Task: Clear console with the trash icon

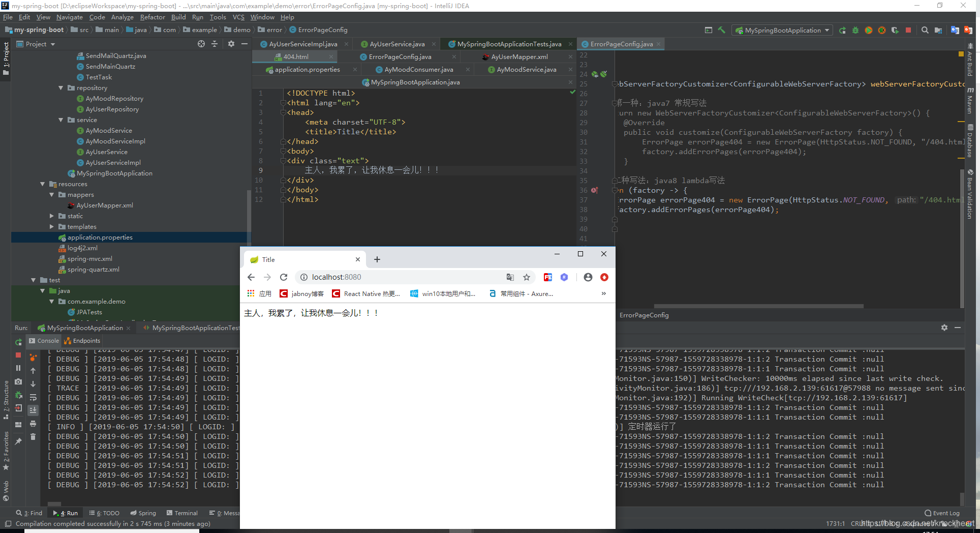Action: [x=33, y=436]
